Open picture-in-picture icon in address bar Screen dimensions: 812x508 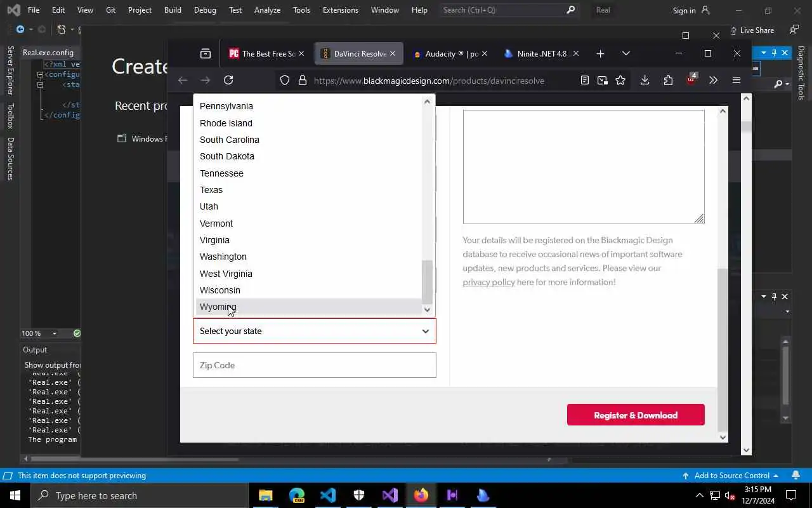[603, 80]
